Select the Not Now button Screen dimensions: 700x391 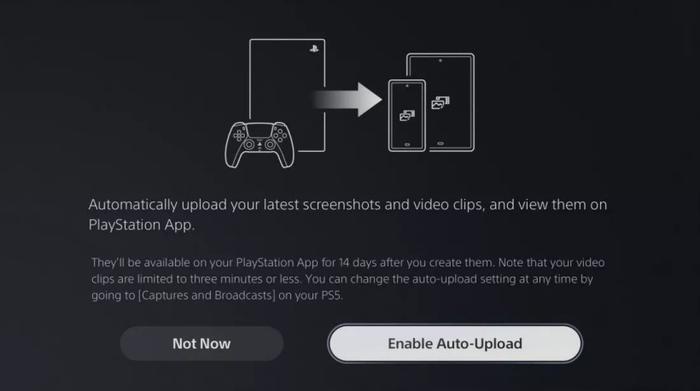coord(201,343)
